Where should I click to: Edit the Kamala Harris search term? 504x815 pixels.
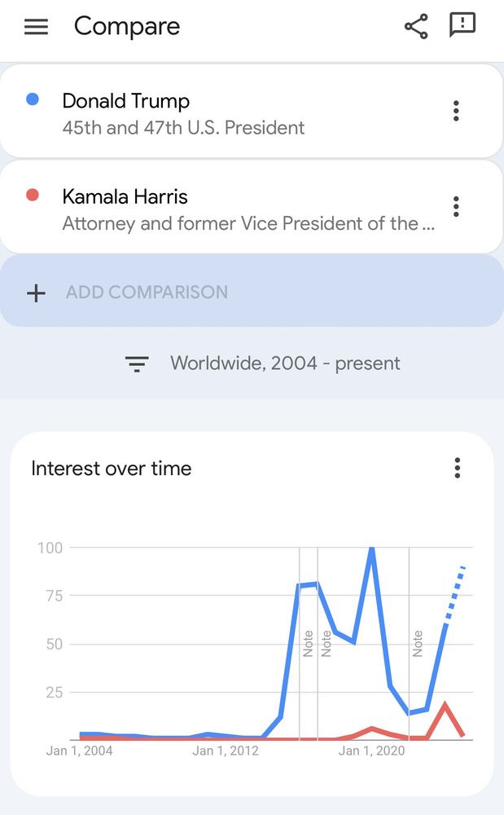[125, 196]
